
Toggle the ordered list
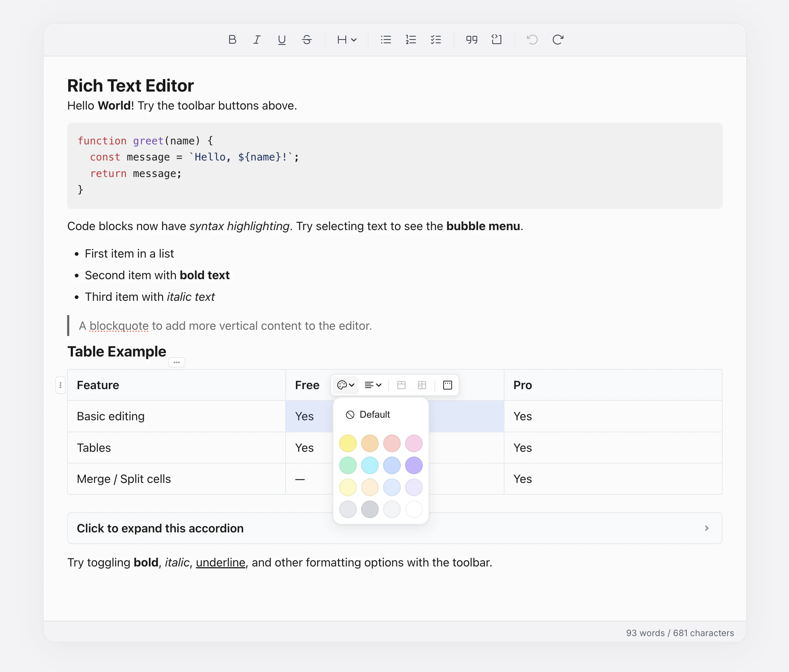[411, 40]
